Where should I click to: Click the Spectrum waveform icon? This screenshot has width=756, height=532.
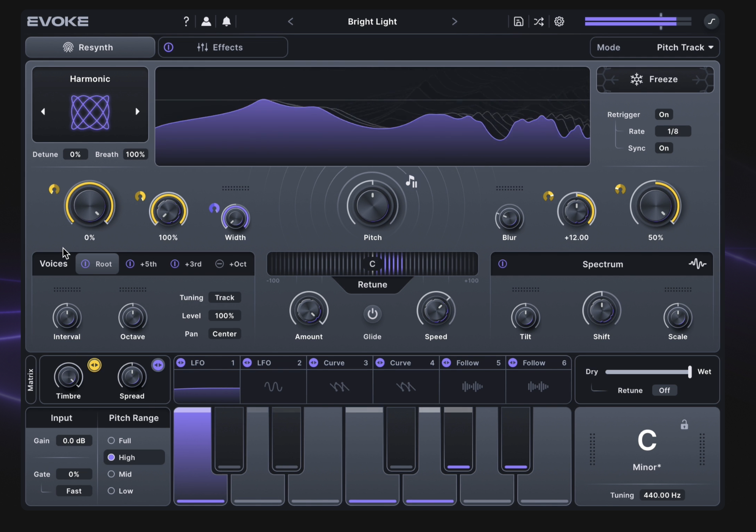coord(697,264)
